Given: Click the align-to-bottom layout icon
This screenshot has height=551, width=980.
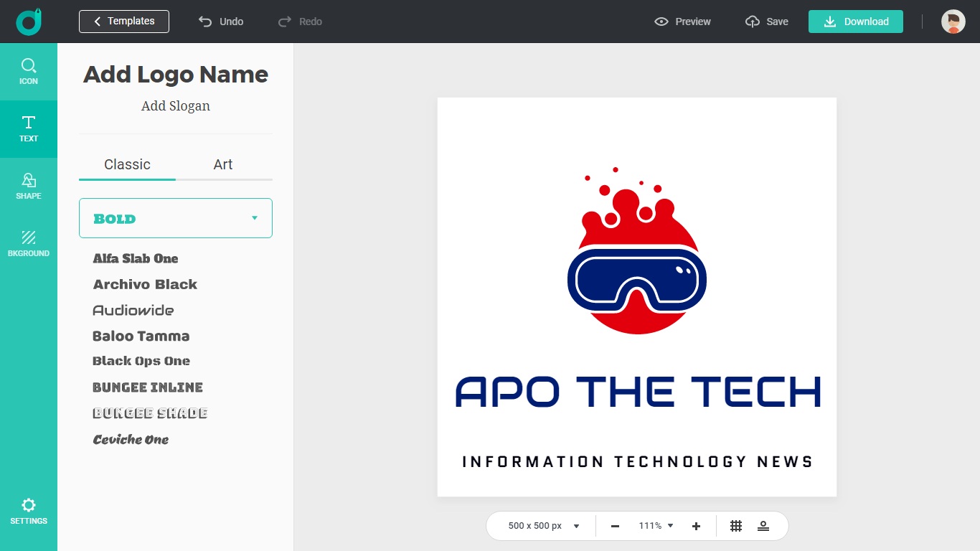Looking at the screenshot, I should [x=763, y=526].
